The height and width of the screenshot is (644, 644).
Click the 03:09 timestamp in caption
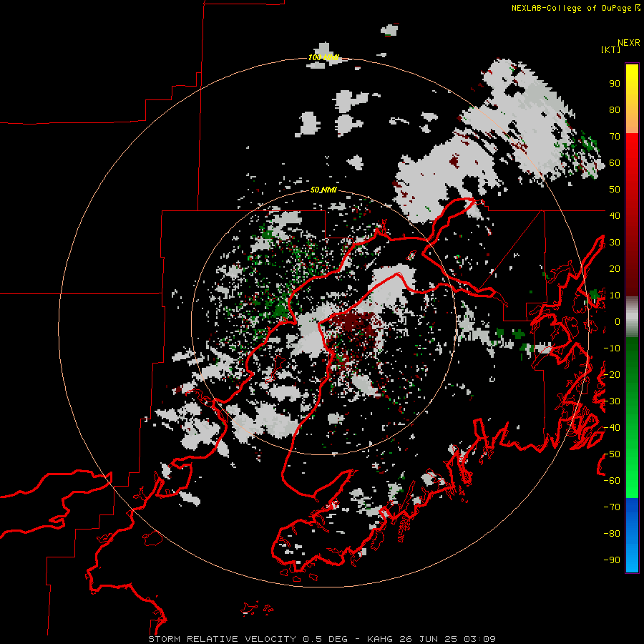point(479,639)
